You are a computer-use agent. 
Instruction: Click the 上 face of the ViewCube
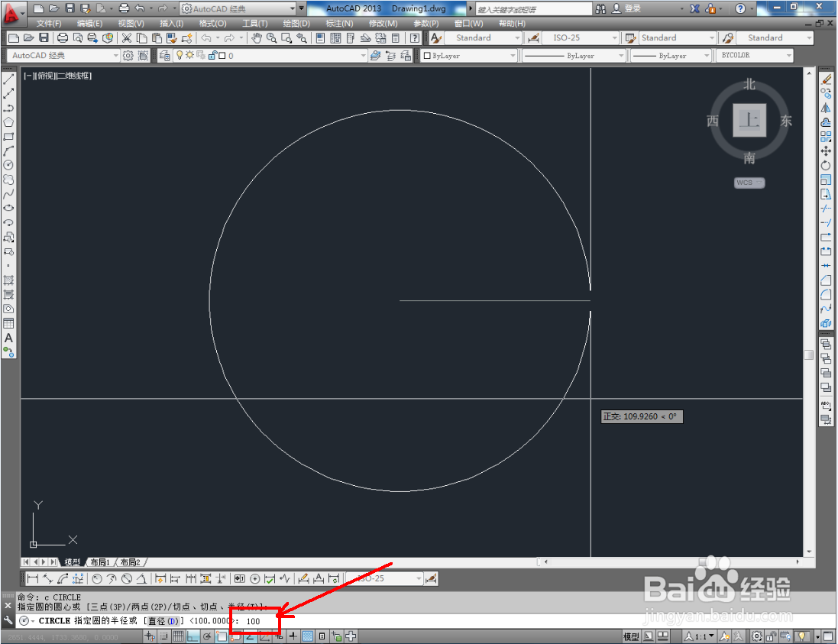[749, 120]
